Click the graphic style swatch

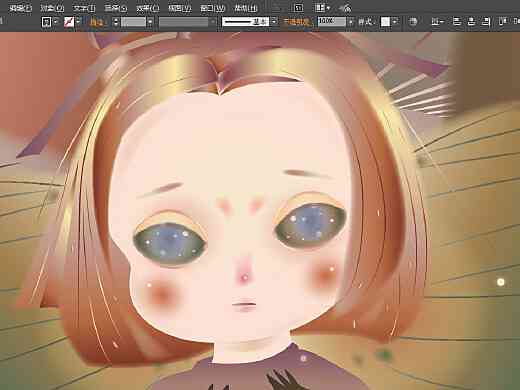tap(385, 22)
